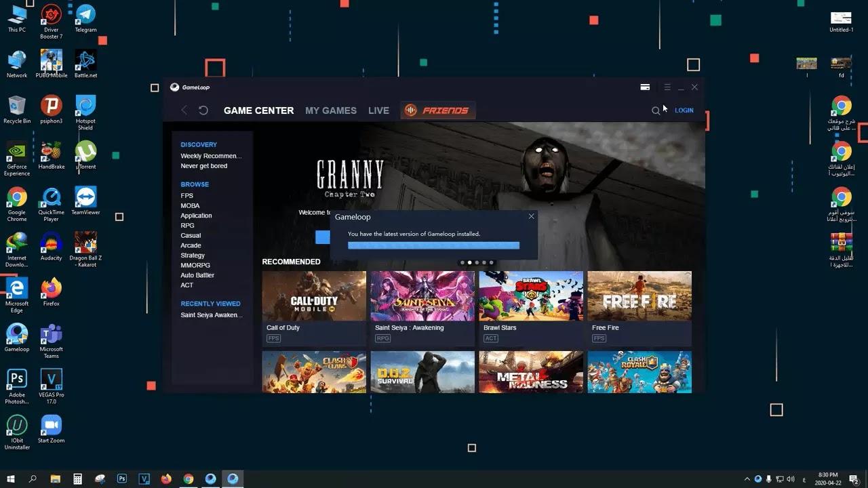Select IObit Uninstaller desktop icon
Screen dimensions: 868x488
(17, 432)
